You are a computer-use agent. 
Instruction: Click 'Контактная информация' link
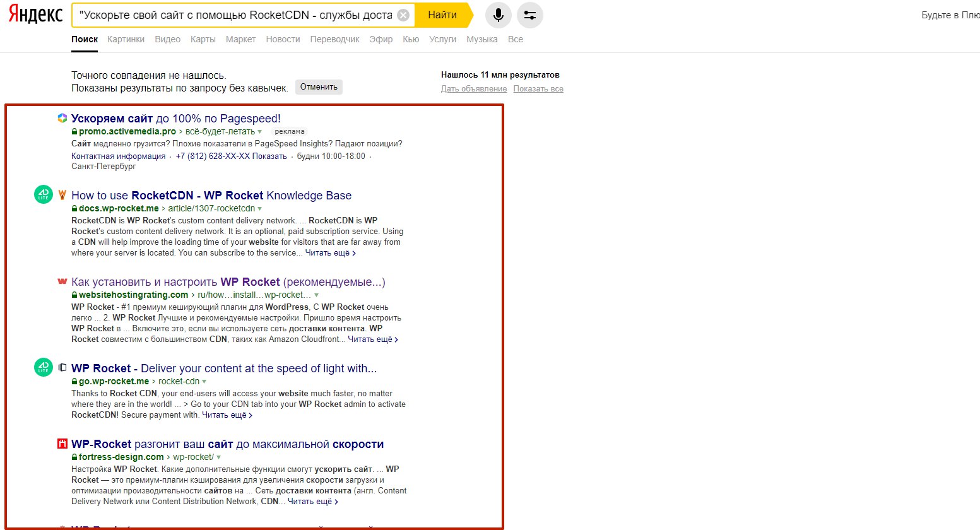coord(118,156)
